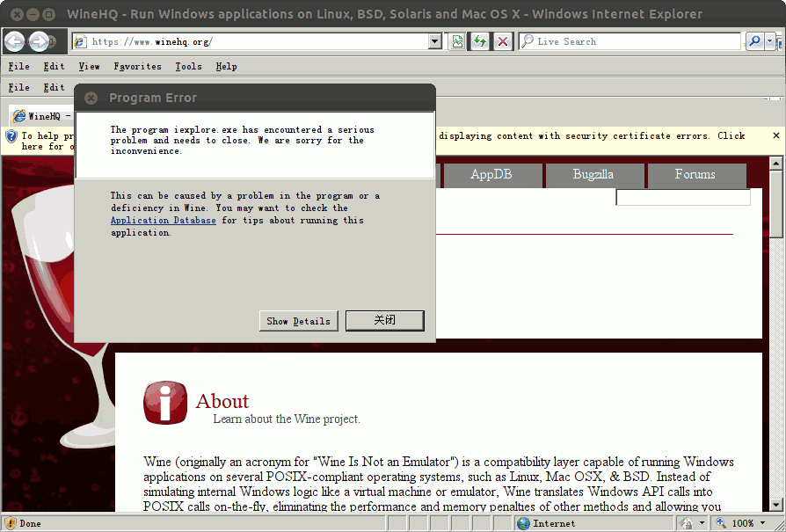Viewport: 786px width, 532px height.
Task: Click the scrollbar up arrow
Action: (x=776, y=163)
